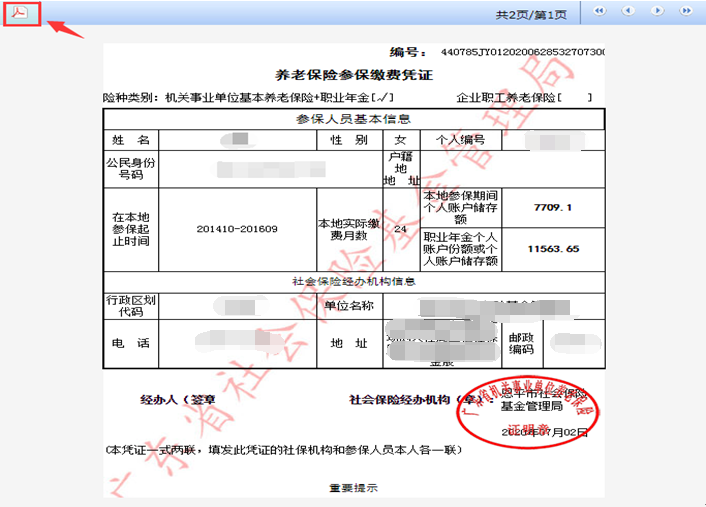Jump to the first page
Screen dimensions: 706x507
pyautogui.click(x=599, y=11)
